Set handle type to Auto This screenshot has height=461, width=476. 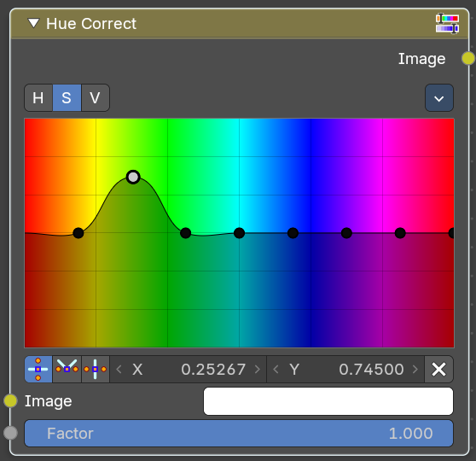[x=38, y=369]
